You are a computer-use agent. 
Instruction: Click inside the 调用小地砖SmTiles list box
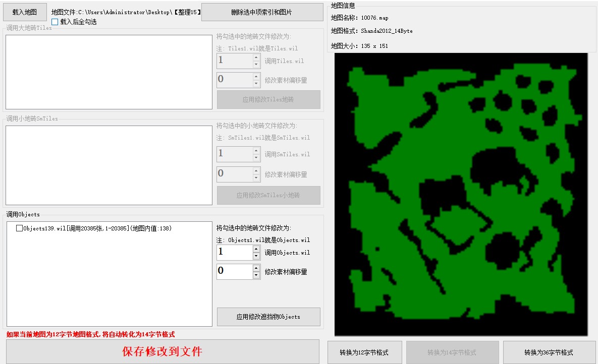[109, 165]
